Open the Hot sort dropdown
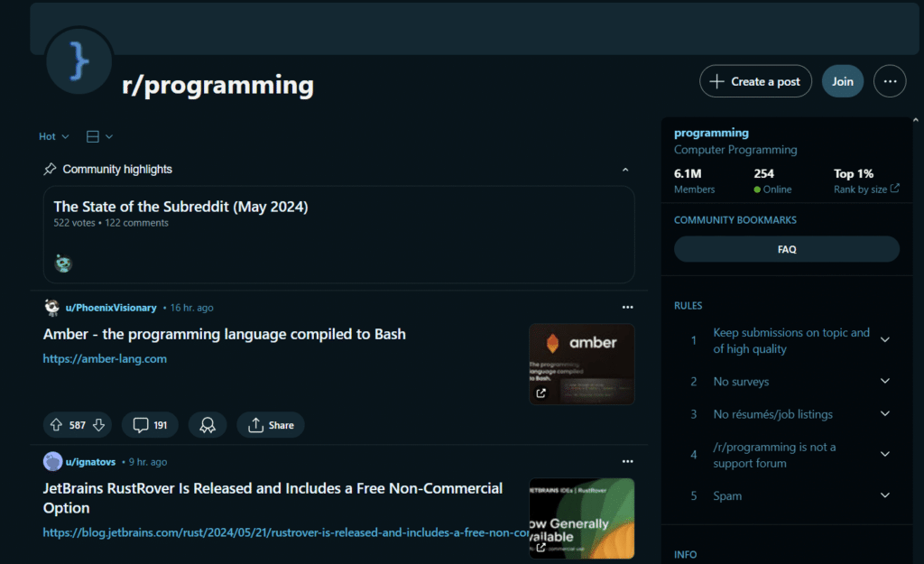The image size is (924, 564). point(52,135)
